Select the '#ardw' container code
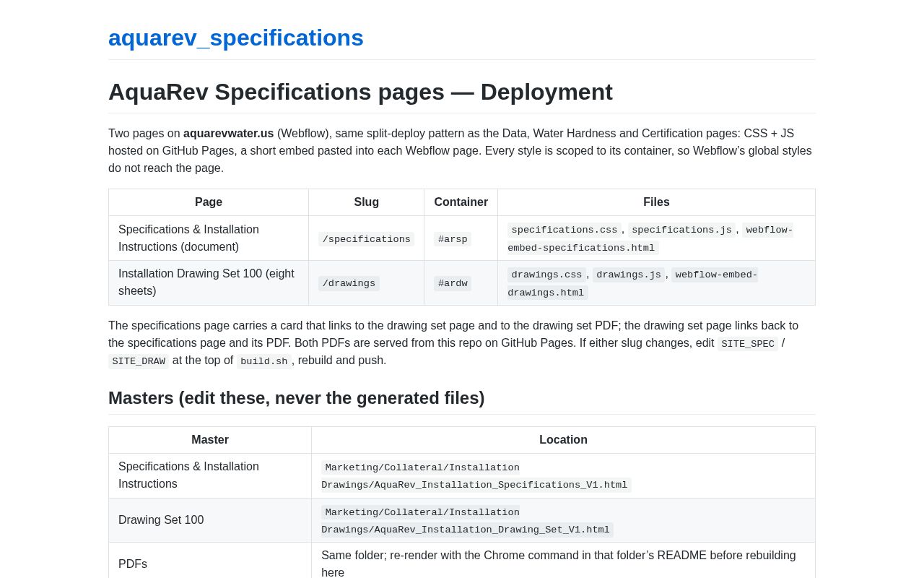The width and height of the screenshot is (924, 578). [x=453, y=283]
